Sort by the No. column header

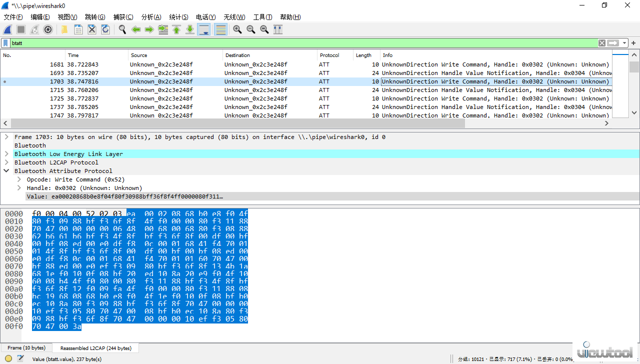click(33, 55)
